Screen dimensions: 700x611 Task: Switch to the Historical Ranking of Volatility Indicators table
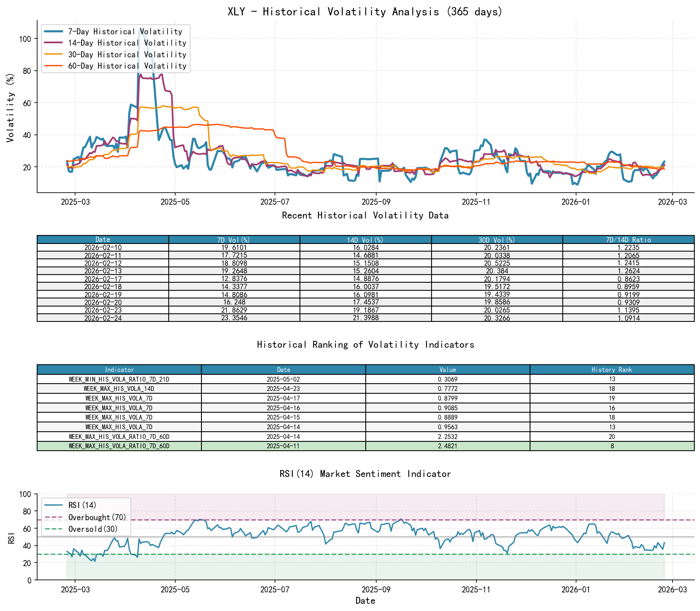point(366,344)
